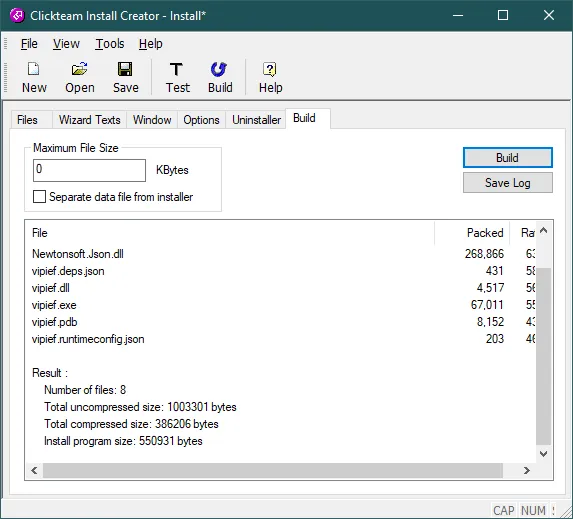Select the vipief.pdb row
The height and width of the screenshot is (519, 573).
coord(281,322)
